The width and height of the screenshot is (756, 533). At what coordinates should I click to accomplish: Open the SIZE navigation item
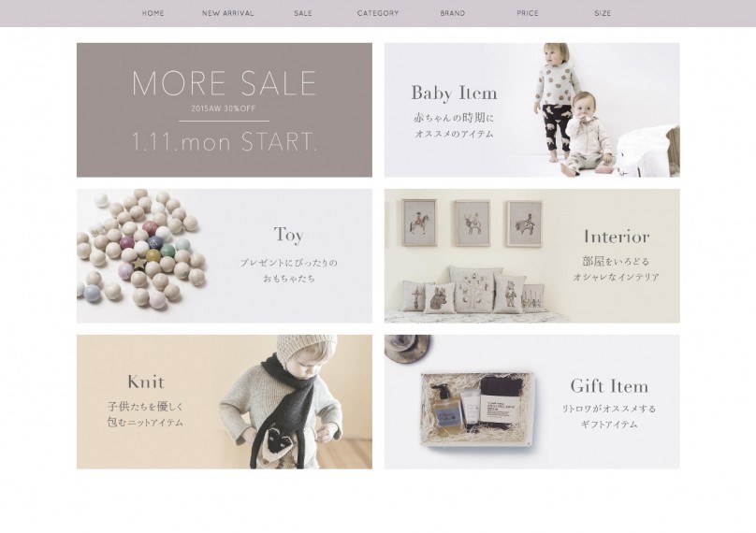603,13
